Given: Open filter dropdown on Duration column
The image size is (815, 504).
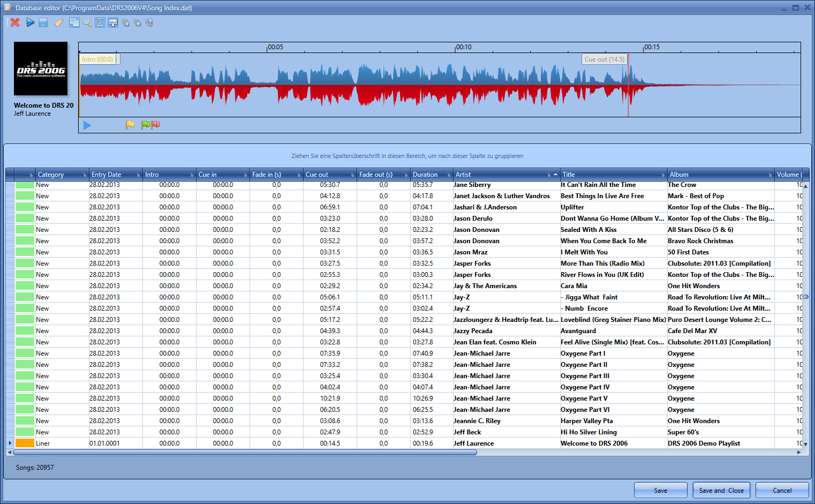Looking at the screenshot, I should [449, 175].
